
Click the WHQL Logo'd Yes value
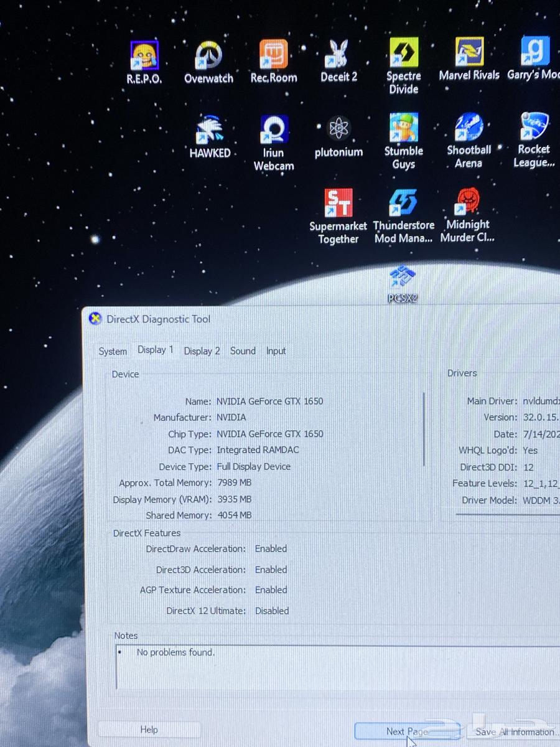530,451
